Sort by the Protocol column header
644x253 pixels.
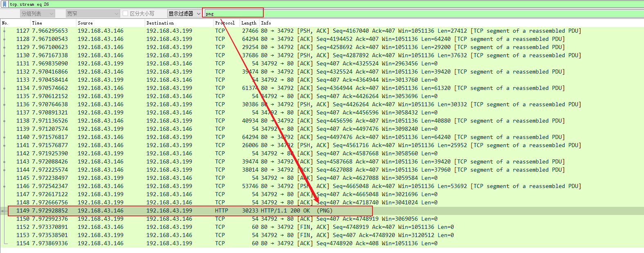pyautogui.click(x=225, y=23)
